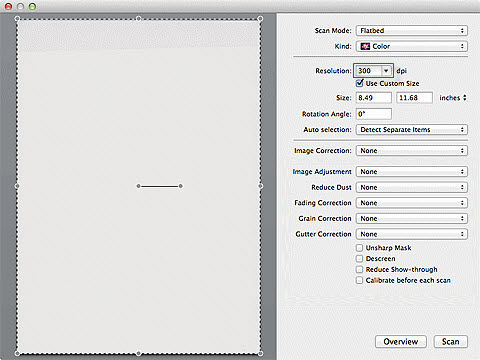Click the left-middle selection edge handle
This screenshot has height=360, width=480.
coord(17,186)
